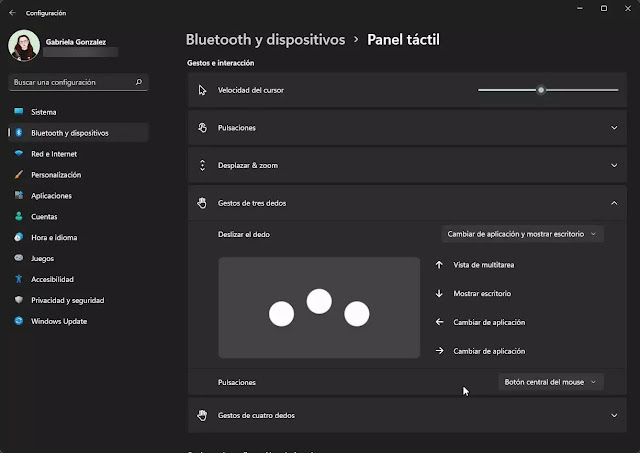
Task: Click the Pulsaciones tap hand icon
Action: click(202, 128)
